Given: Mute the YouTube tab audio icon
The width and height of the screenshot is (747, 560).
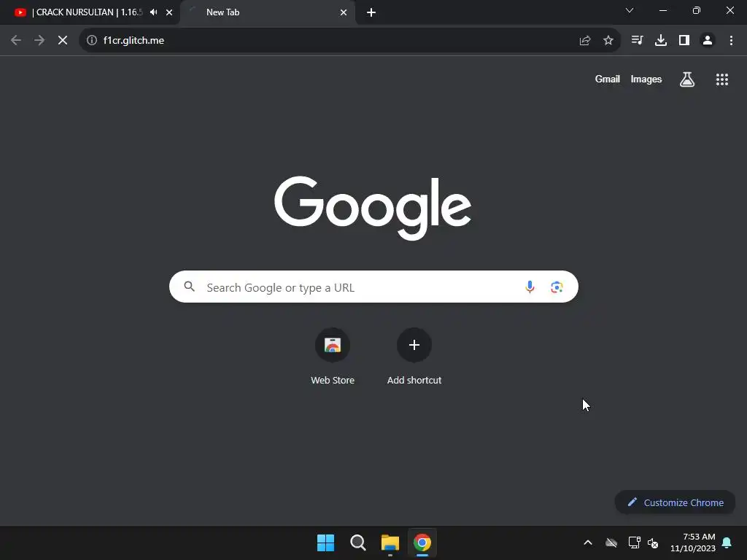Looking at the screenshot, I should (x=153, y=12).
